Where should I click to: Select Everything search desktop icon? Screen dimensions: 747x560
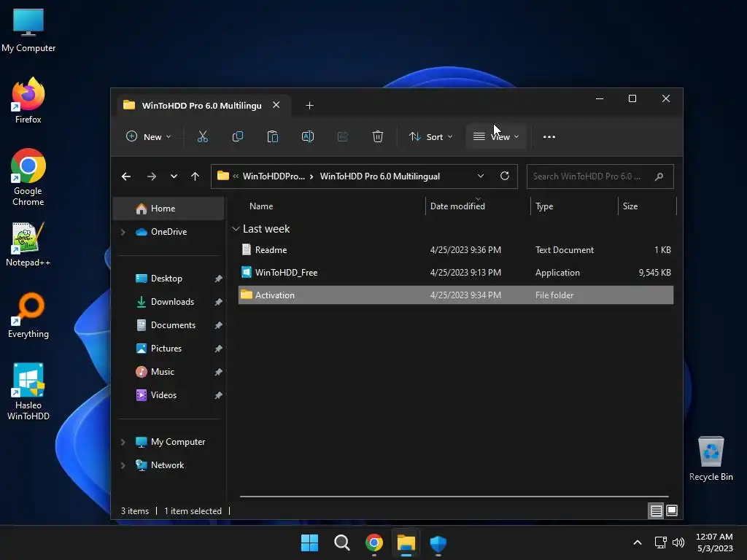pyautogui.click(x=28, y=316)
